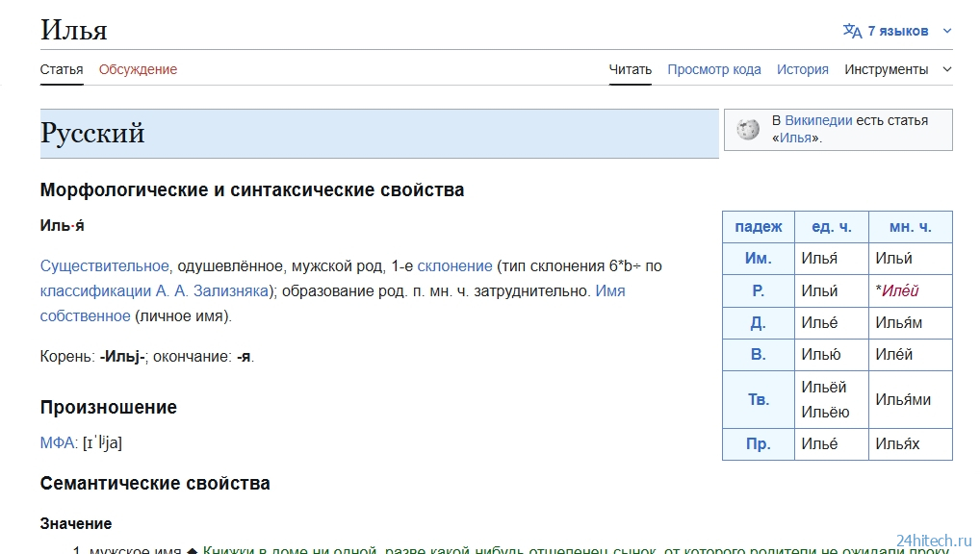Click the МФА pronunciation link
This screenshot has height=554, width=980.
pos(57,442)
